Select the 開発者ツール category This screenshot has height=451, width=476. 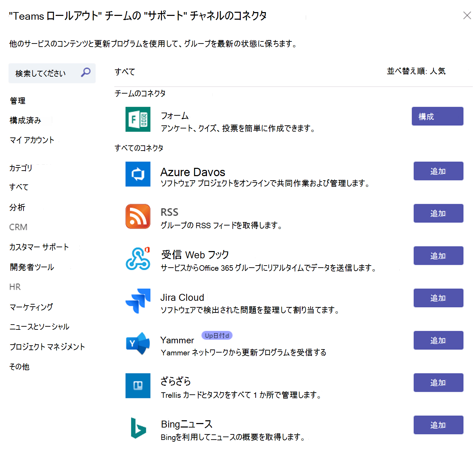click(x=32, y=267)
